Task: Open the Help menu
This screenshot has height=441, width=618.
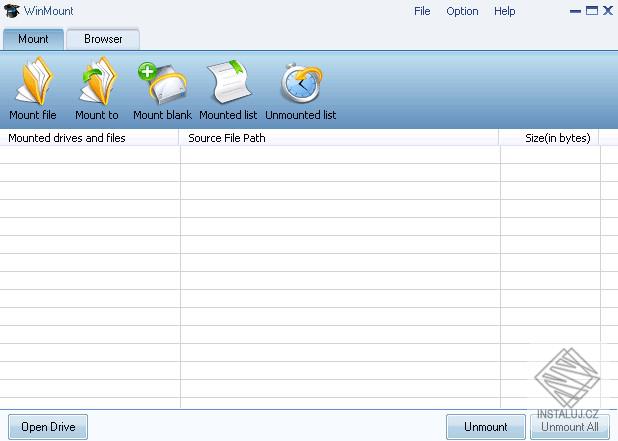Action: 504,11
